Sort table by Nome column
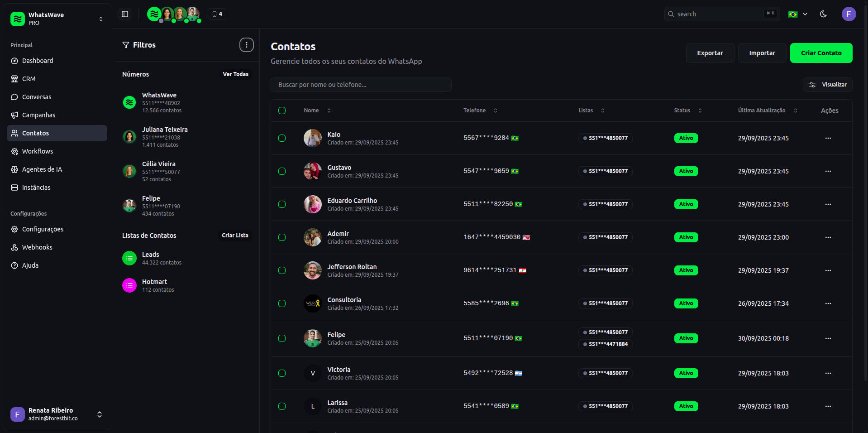The width and height of the screenshot is (868, 433). pyautogui.click(x=317, y=111)
